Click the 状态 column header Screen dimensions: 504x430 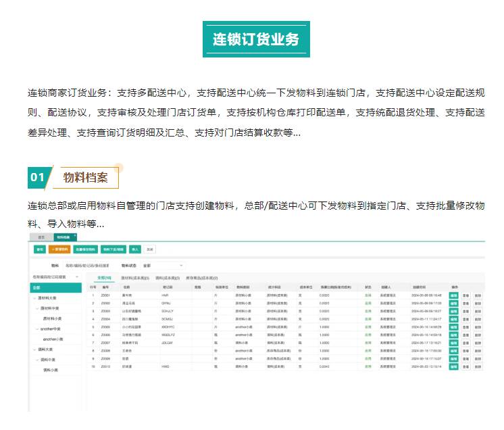368,287
